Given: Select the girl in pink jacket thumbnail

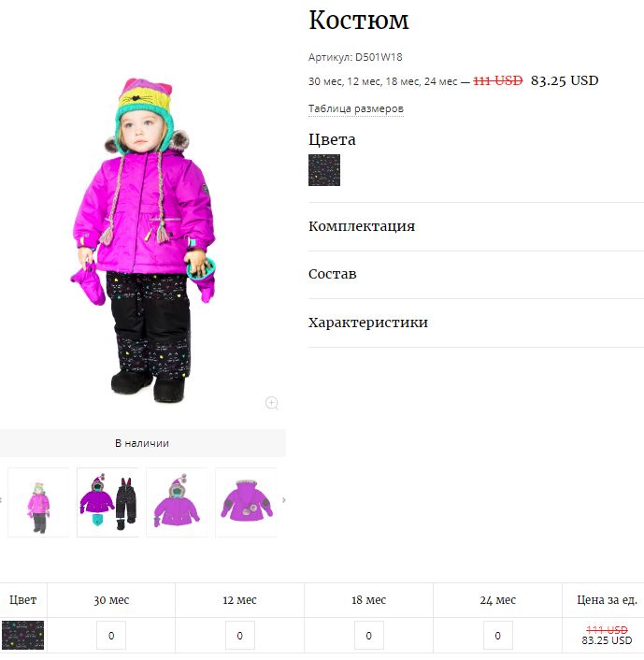Looking at the screenshot, I should 38,502.
